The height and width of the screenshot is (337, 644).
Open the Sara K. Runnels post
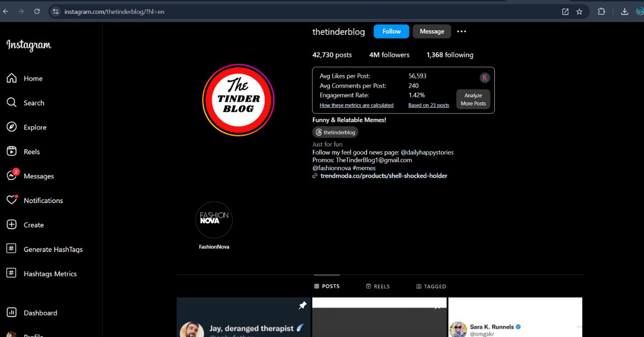click(x=515, y=317)
